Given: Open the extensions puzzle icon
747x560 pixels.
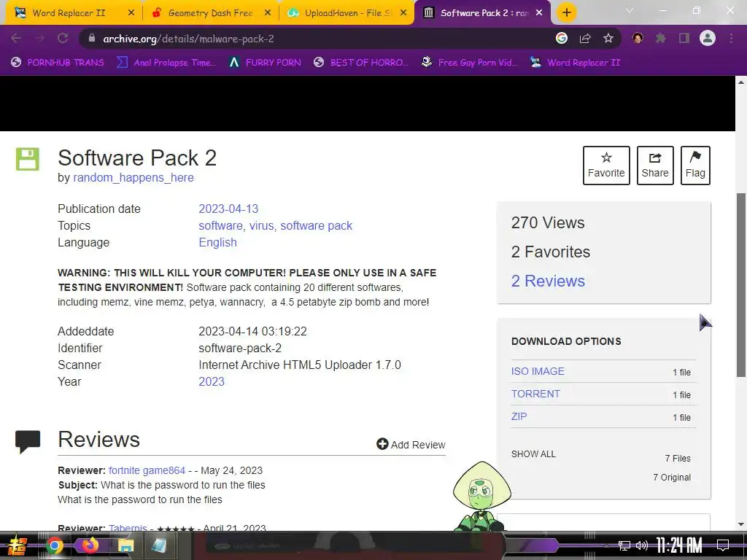Looking at the screenshot, I should pos(661,38).
